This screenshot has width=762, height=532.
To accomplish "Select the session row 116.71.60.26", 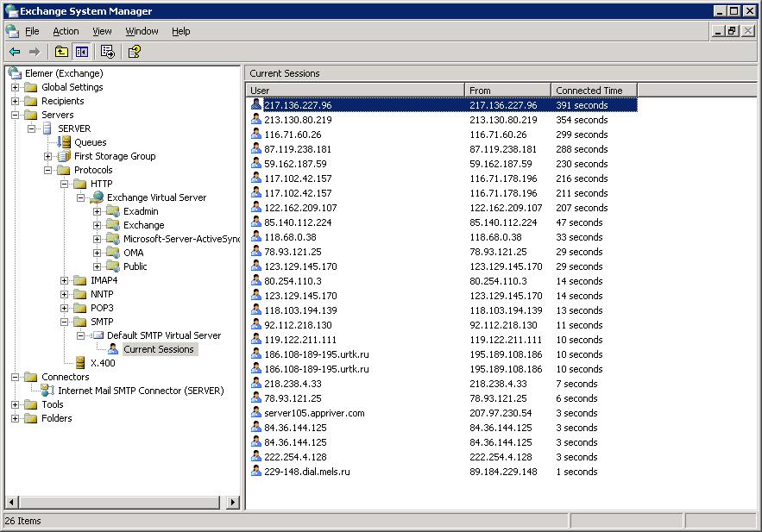I will click(x=442, y=135).
